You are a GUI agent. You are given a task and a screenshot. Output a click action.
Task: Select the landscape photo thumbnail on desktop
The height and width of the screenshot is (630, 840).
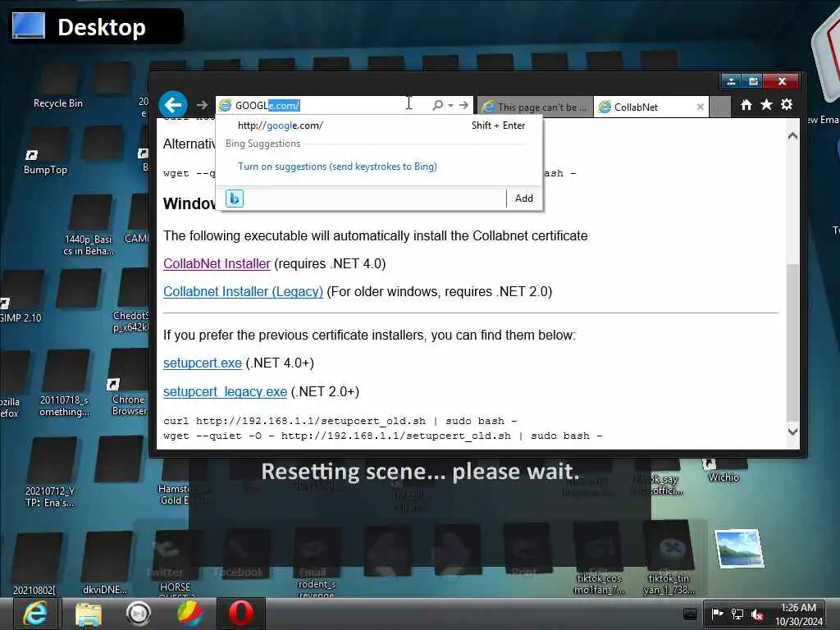(x=739, y=548)
